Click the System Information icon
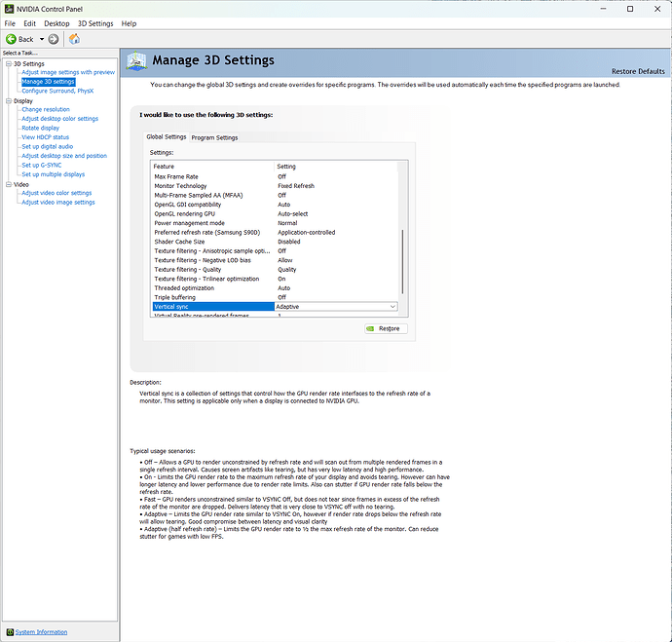The height and width of the screenshot is (642, 672). point(10,632)
